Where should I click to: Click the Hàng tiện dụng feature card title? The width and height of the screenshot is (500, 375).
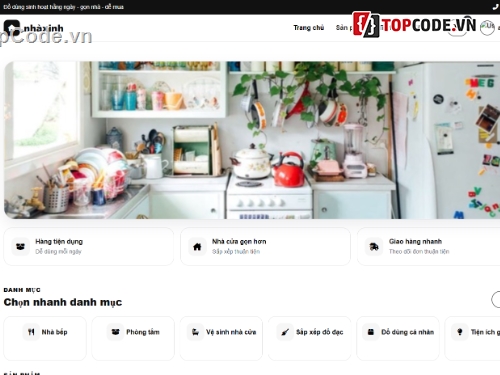[x=59, y=241]
